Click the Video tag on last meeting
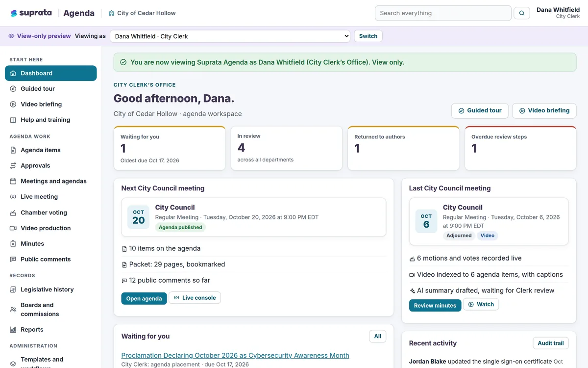The width and height of the screenshot is (588, 368). tap(488, 236)
